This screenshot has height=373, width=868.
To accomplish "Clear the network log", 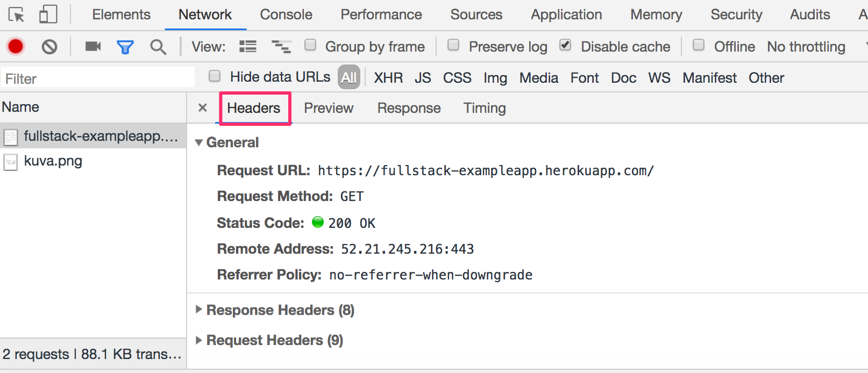I will coord(49,47).
